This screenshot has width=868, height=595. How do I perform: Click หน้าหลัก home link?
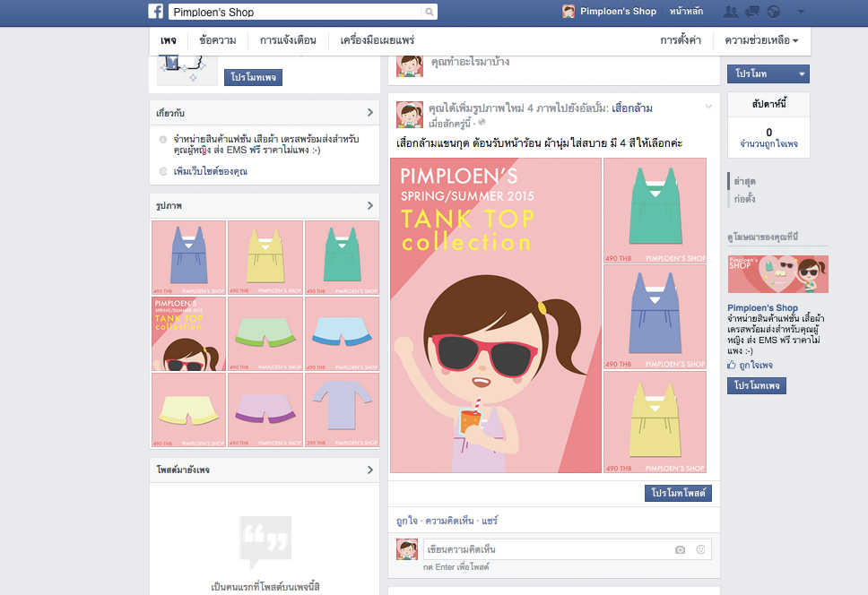pos(687,11)
